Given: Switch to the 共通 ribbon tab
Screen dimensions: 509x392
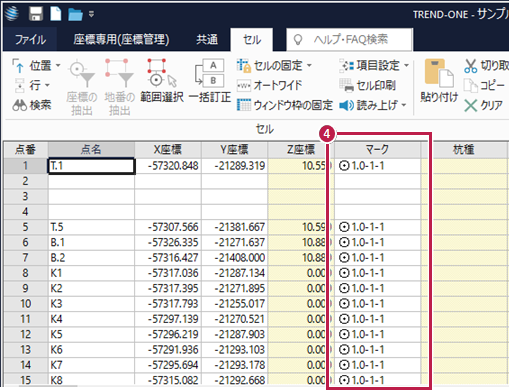Looking at the screenshot, I should [207, 40].
